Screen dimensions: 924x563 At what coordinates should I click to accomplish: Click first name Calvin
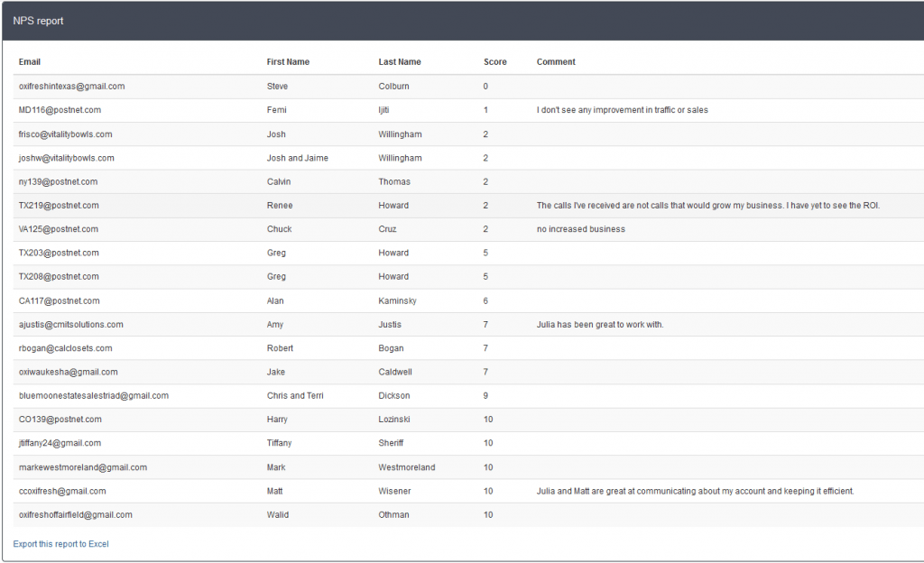pos(278,181)
